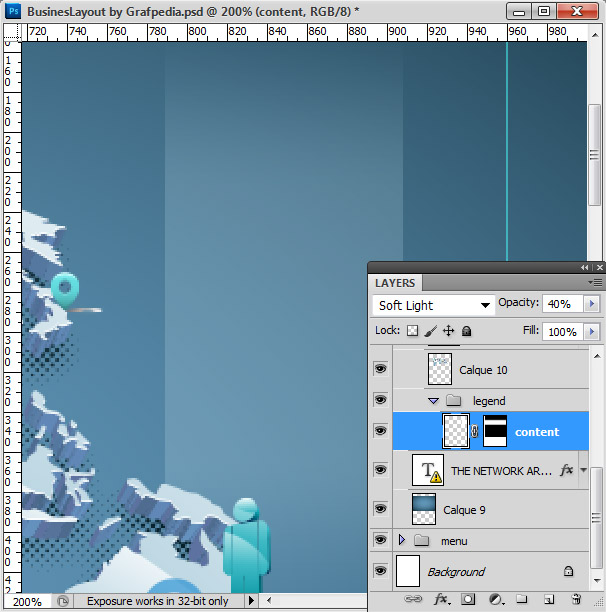Select the Background layer
This screenshot has height=612, width=606.
[491, 571]
